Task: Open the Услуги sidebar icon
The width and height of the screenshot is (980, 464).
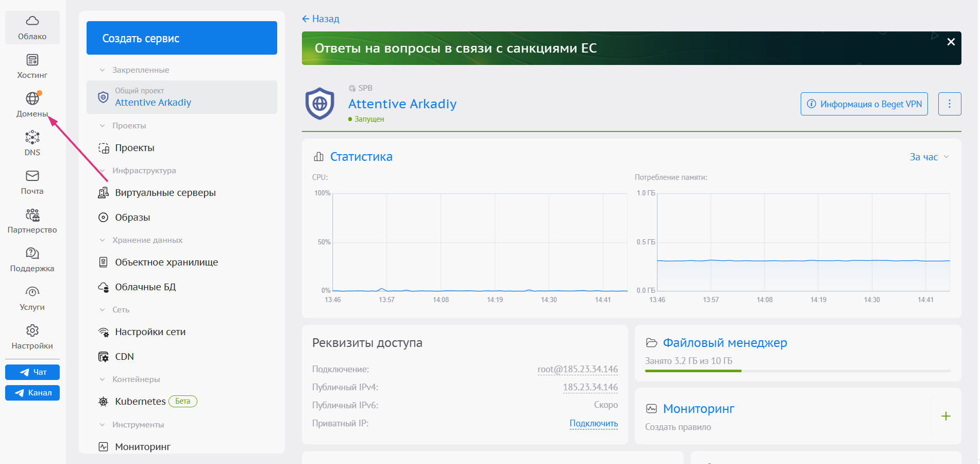Action: 32,292
